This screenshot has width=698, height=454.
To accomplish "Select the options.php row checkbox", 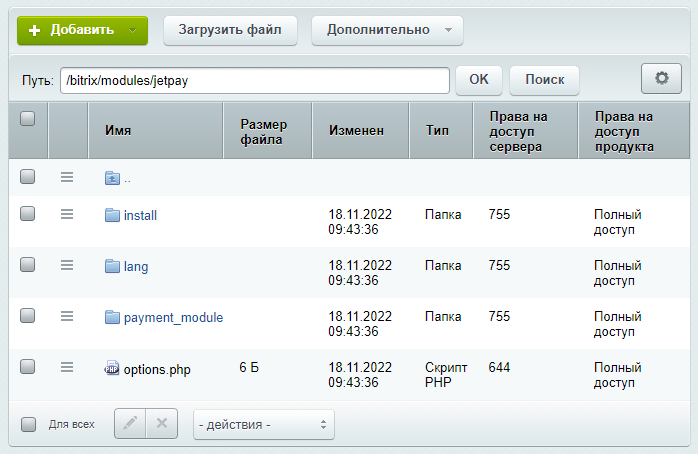I will click(28, 368).
